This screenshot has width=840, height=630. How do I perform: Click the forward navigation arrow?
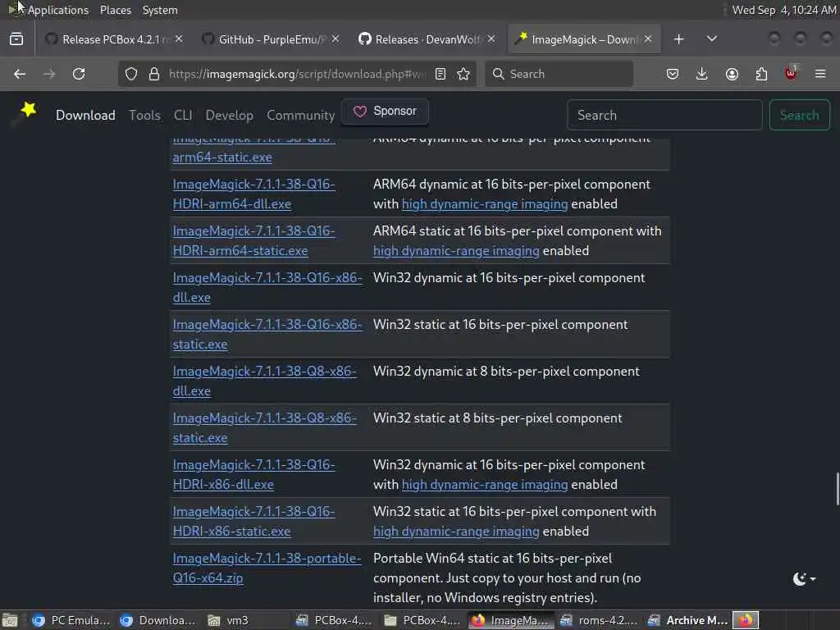[x=49, y=74]
